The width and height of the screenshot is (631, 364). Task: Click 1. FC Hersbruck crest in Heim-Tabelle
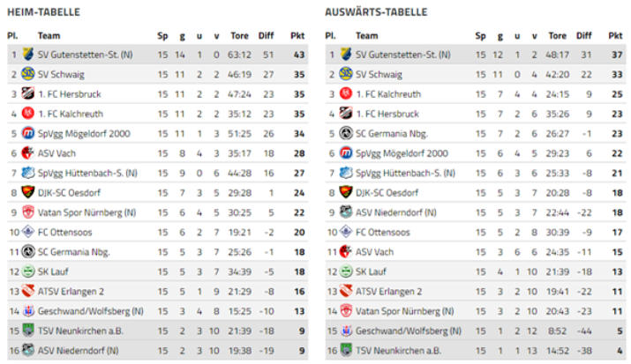[x=27, y=94]
